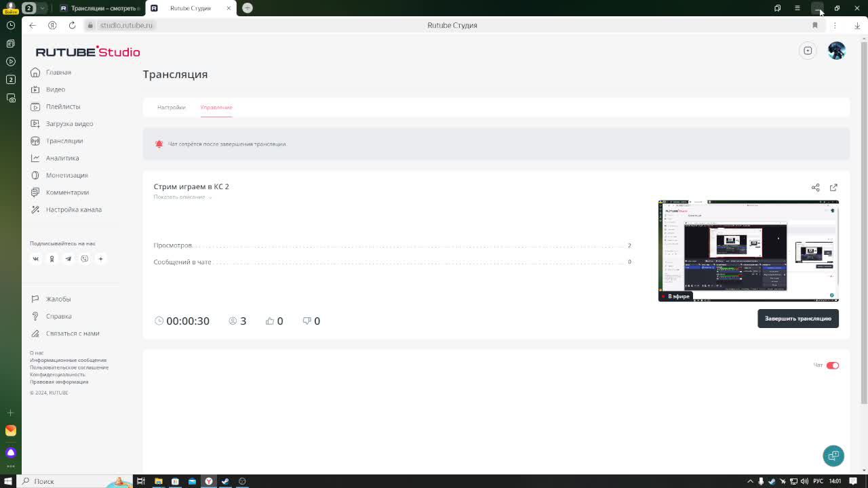Open the Справка question mark icon
Screen dimensions: 868x488
click(x=35, y=317)
